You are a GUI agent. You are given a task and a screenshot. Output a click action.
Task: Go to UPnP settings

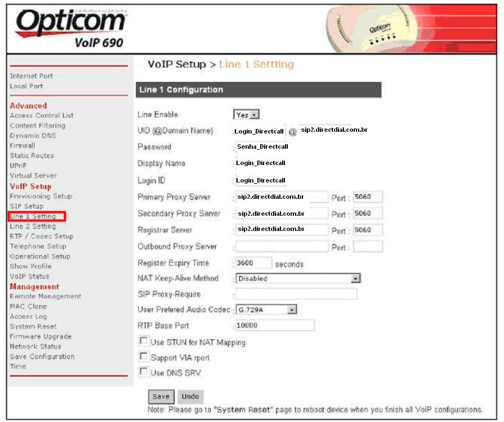pyautogui.click(x=19, y=165)
